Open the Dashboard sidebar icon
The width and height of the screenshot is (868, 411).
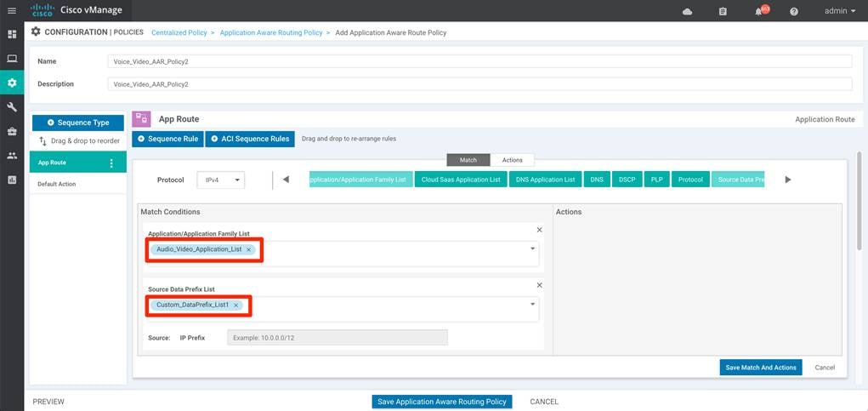pos(12,34)
